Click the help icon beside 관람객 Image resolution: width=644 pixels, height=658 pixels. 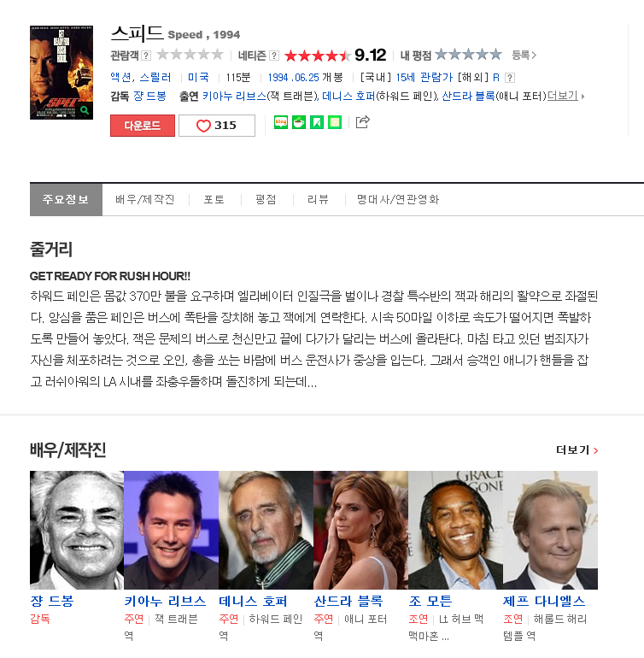pos(146,56)
